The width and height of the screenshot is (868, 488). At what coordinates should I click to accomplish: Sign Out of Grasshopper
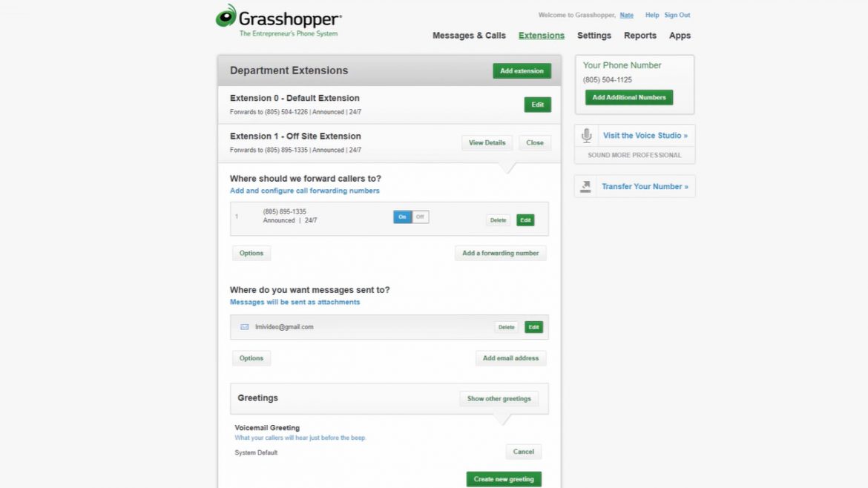tap(677, 15)
